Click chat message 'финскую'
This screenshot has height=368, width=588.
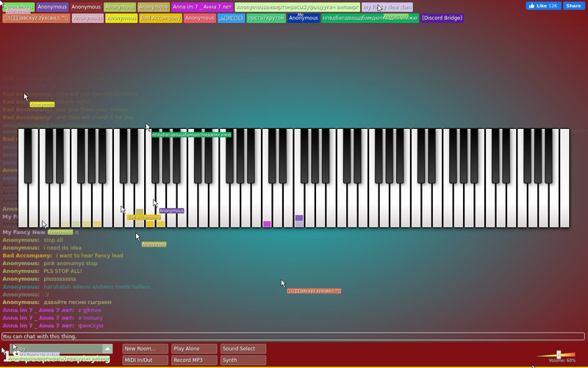click(90, 326)
